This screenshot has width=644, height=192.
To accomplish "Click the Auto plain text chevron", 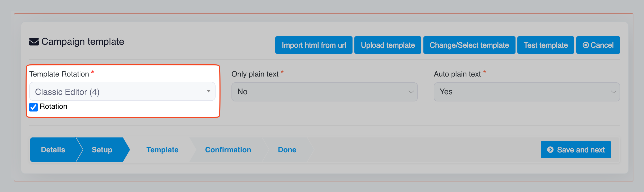I will pos(613,92).
